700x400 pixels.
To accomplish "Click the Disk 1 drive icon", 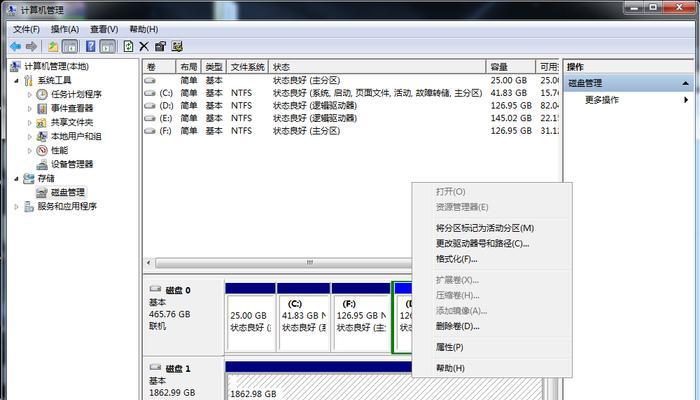I will (155, 367).
